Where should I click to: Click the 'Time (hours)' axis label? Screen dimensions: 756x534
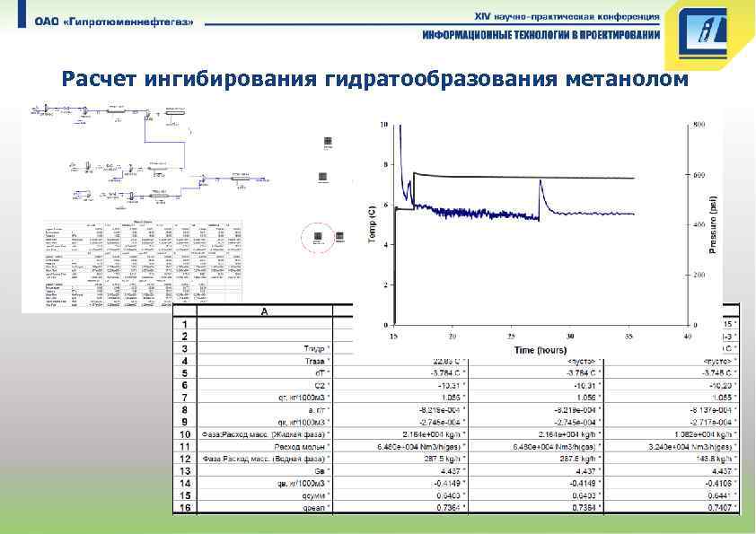tap(540, 350)
